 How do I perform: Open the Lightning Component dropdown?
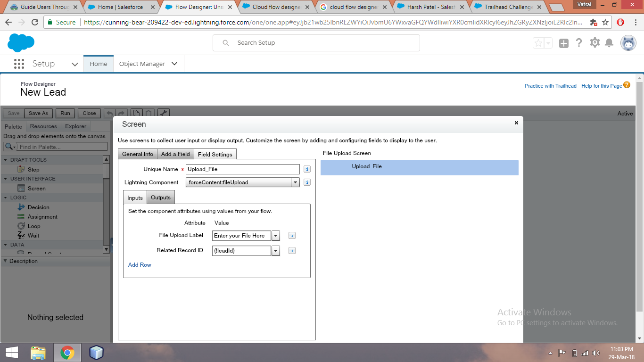[295, 182]
